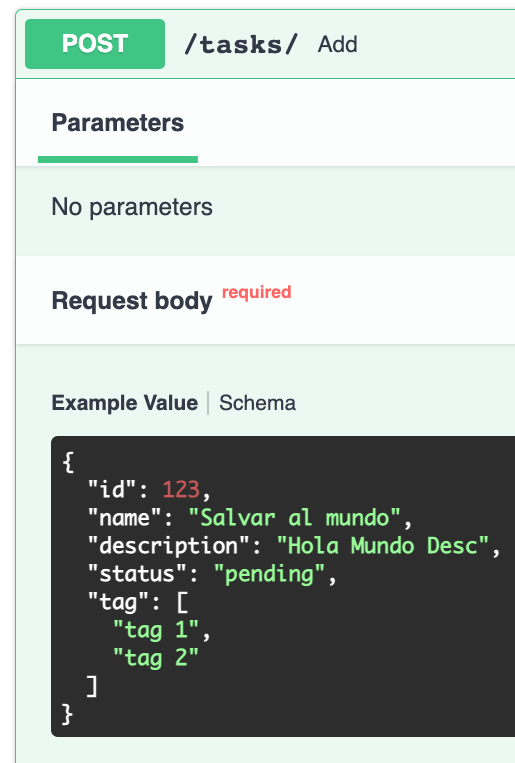Click the id value 123
This screenshot has width=515, height=763.
point(181,490)
